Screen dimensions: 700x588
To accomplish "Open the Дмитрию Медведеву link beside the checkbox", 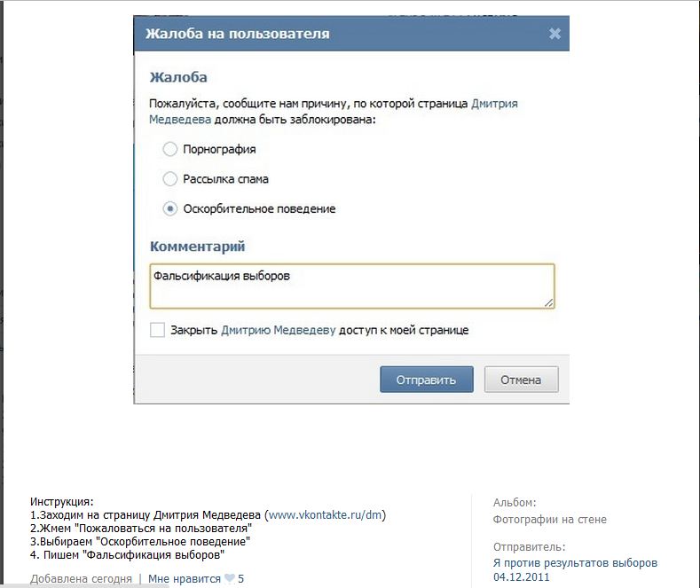I will pyautogui.click(x=278, y=330).
